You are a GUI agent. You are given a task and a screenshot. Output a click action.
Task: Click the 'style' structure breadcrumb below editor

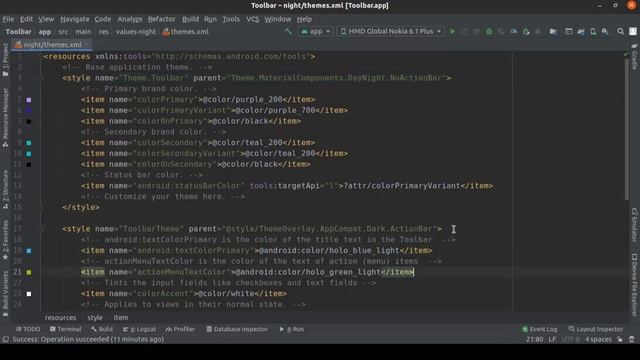click(x=95, y=318)
